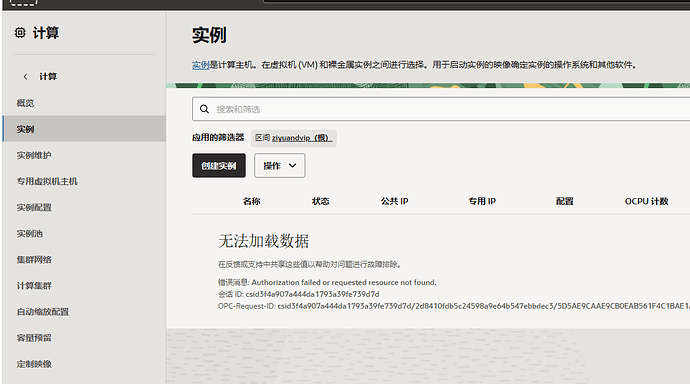Image resolution: width=690 pixels, height=384 pixels.
Task: Click the 会话 ID value line
Action: tap(298, 294)
